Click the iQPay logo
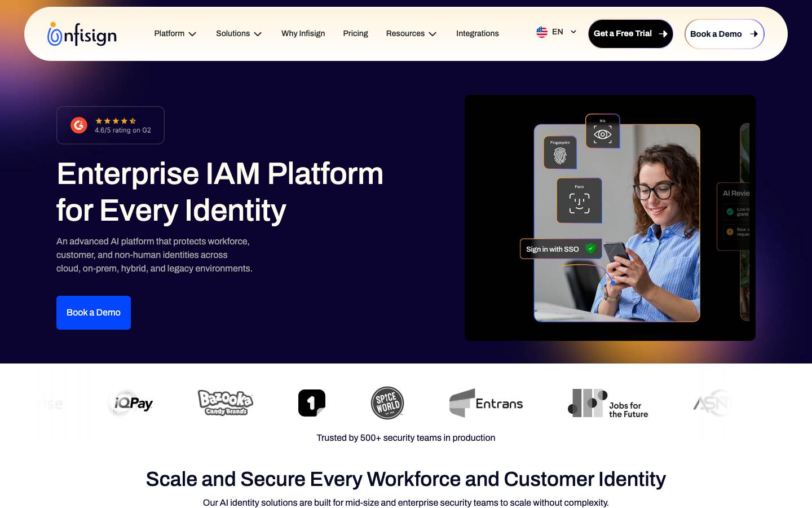The height and width of the screenshot is (508, 812). (x=131, y=403)
